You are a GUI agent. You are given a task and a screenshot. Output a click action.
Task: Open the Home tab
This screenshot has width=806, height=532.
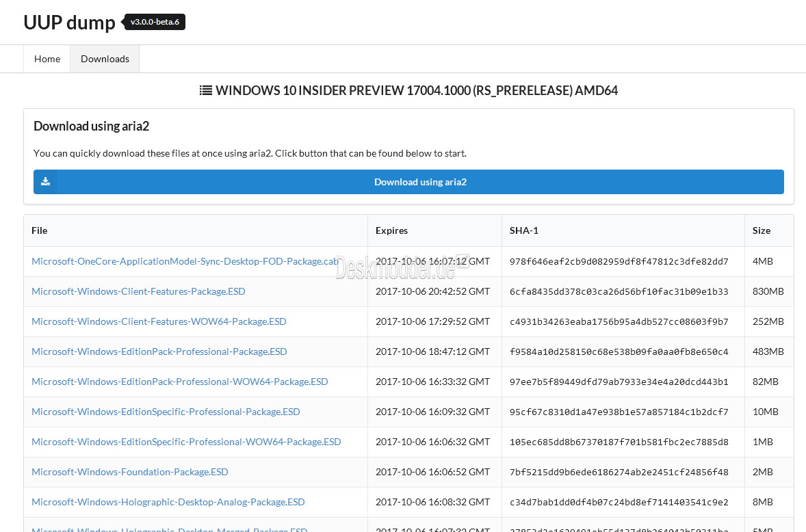47,59
